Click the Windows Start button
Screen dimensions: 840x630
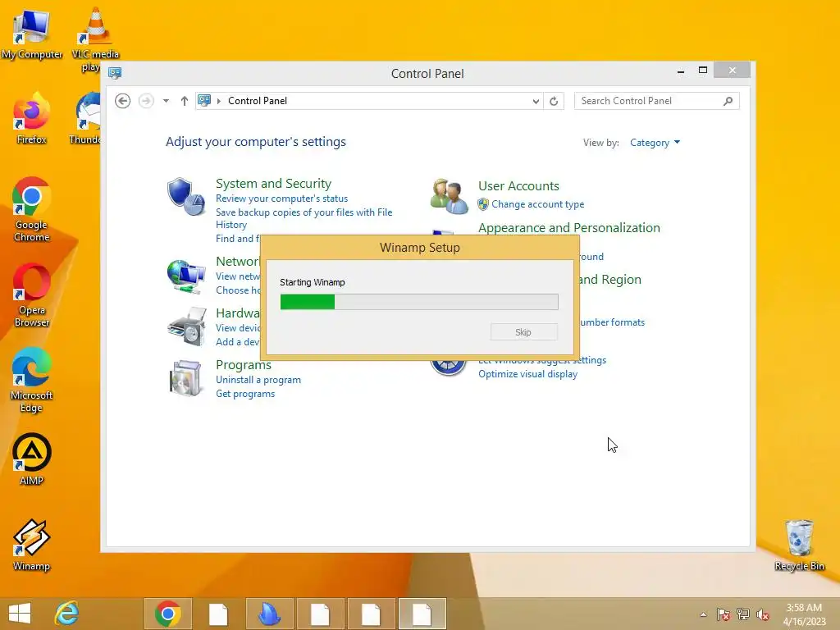tap(20, 614)
